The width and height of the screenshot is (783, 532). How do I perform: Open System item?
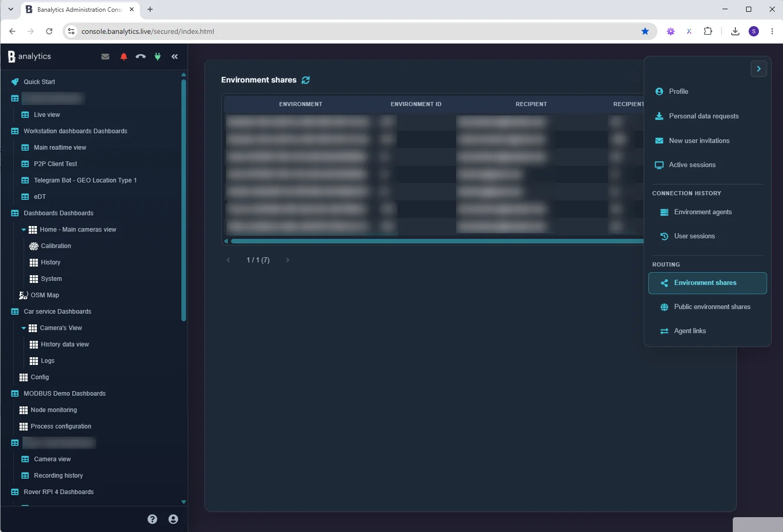[51, 279]
